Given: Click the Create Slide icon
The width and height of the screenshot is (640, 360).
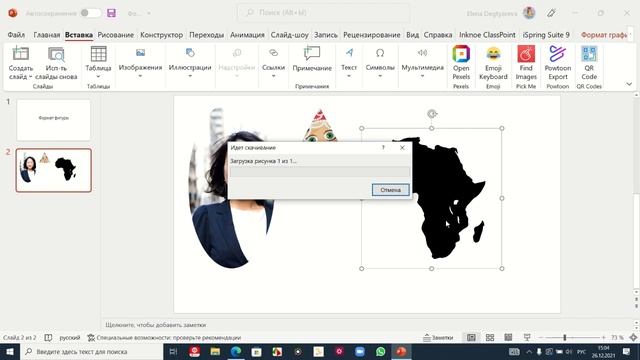Looking at the screenshot, I should point(20,54).
